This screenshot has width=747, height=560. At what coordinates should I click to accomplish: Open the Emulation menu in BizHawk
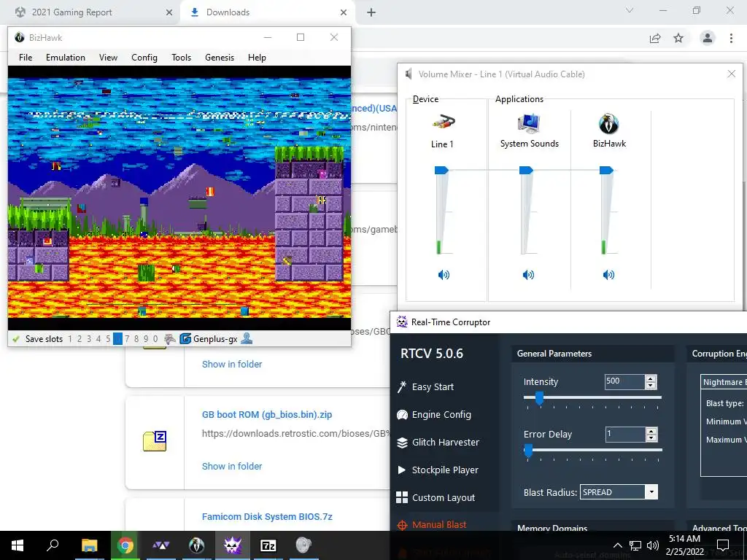click(65, 57)
